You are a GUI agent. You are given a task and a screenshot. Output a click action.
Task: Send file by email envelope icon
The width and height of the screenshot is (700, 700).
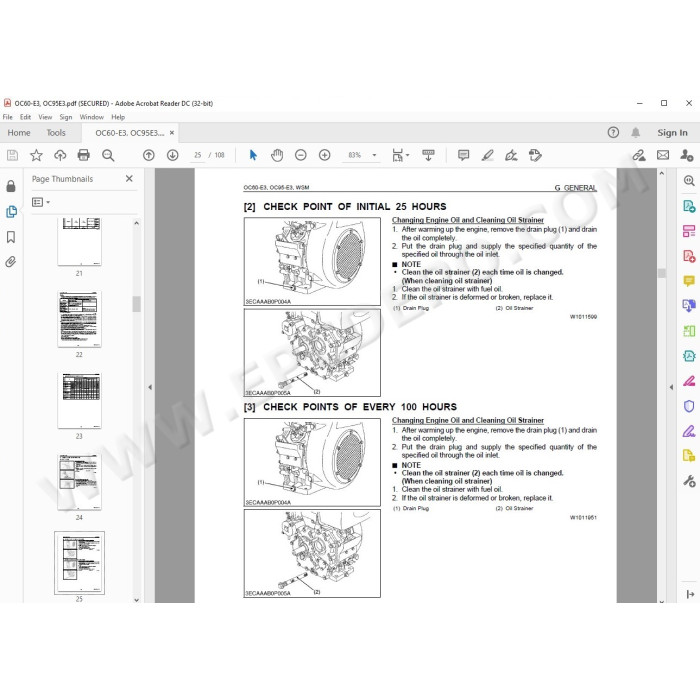663,155
